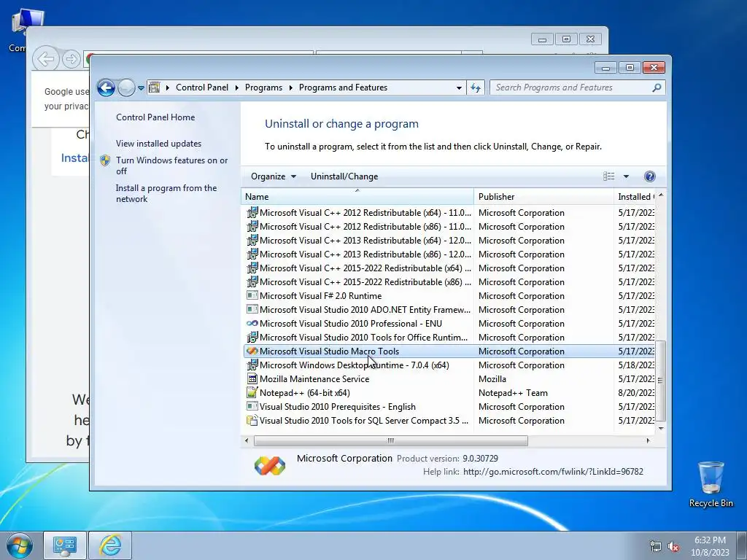This screenshot has width=747, height=560.
Task: Click the help link URL in details pane
Action: click(x=553, y=472)
